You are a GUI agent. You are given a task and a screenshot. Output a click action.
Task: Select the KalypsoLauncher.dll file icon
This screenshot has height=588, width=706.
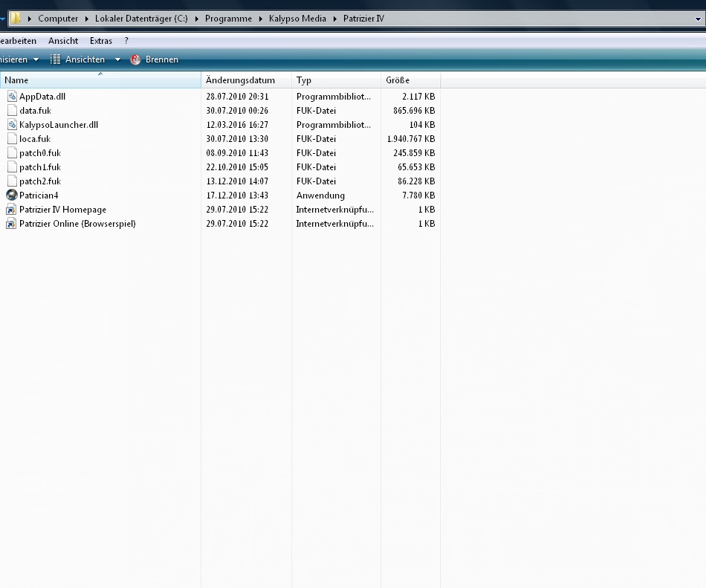[x=12, y=125]
